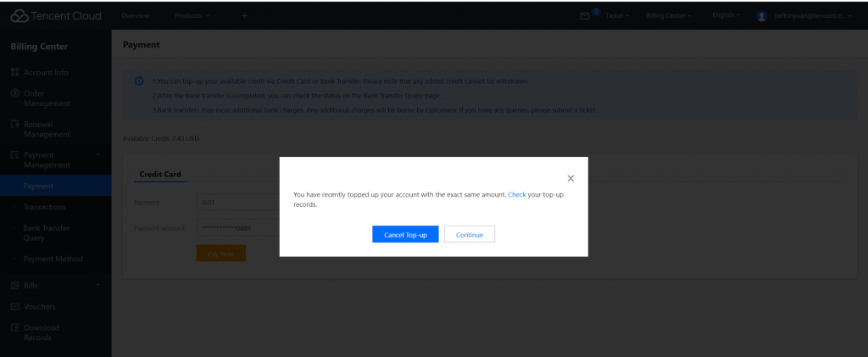Expand the Bills sidebar section
This screenshot has height=357, width=868.
pos(97,286)
